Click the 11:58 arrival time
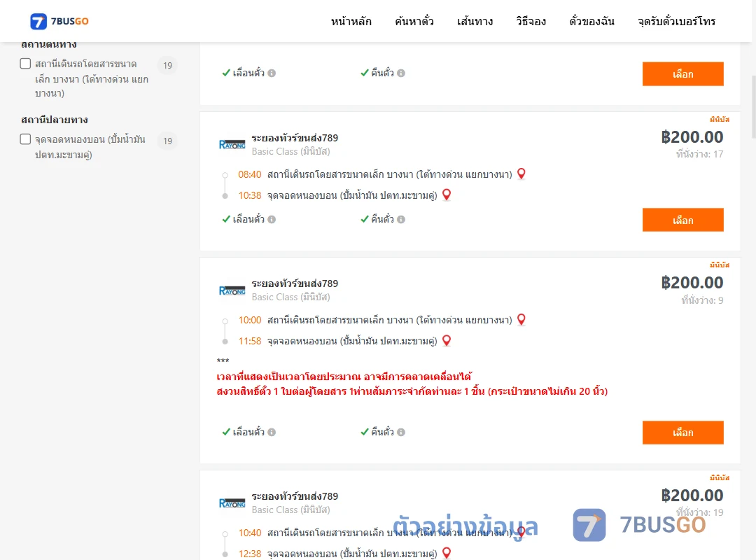This screenshot has height=560, width=756. 250,342
